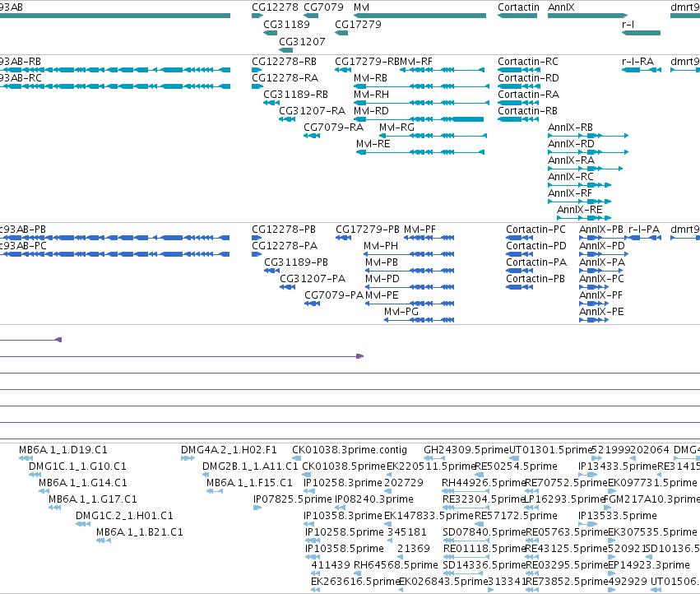
Task: Select the CG7079 gene label
Action: click(x=323, y=7)
